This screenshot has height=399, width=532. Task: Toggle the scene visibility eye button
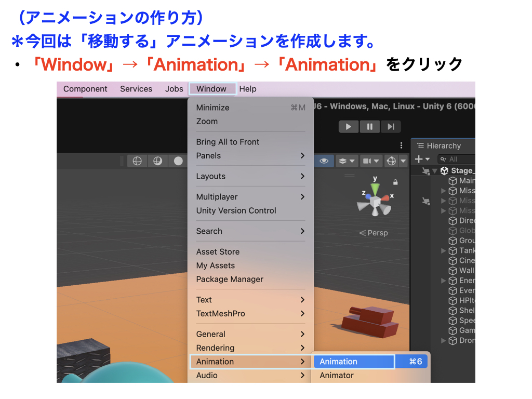(324, 161)
